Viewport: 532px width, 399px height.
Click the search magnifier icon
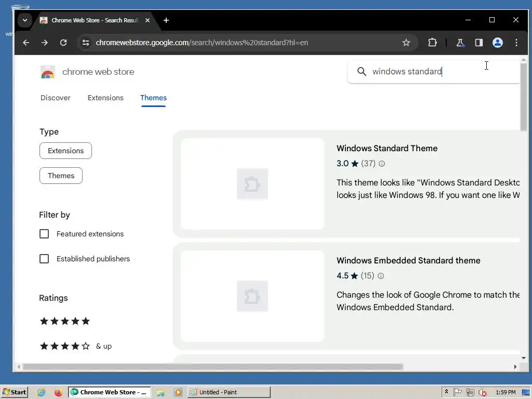point(362,72)
